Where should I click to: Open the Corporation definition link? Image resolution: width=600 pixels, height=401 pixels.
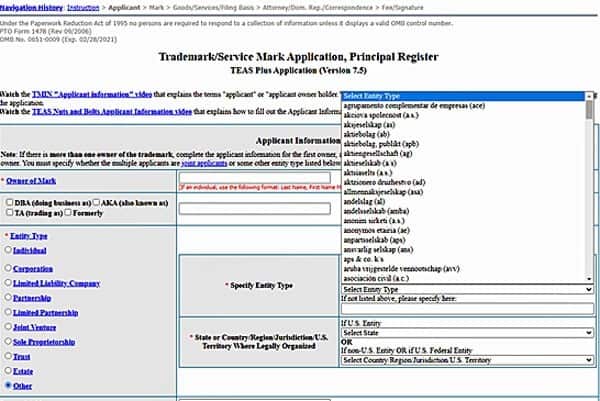coord(33,269)
